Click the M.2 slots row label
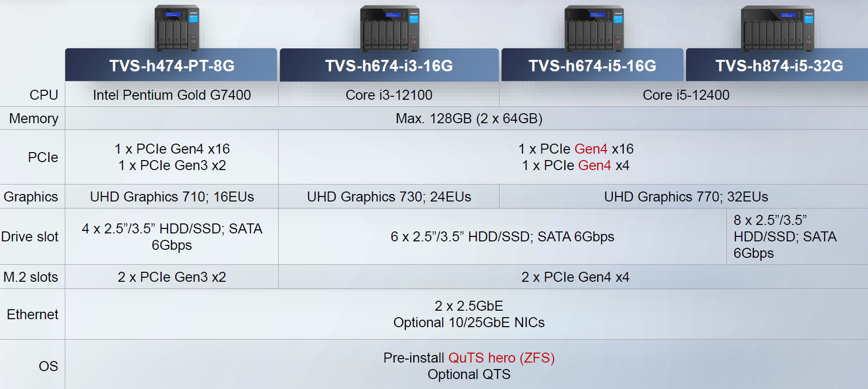The height and width of the screenshot is (389, 868). [31, 277]
